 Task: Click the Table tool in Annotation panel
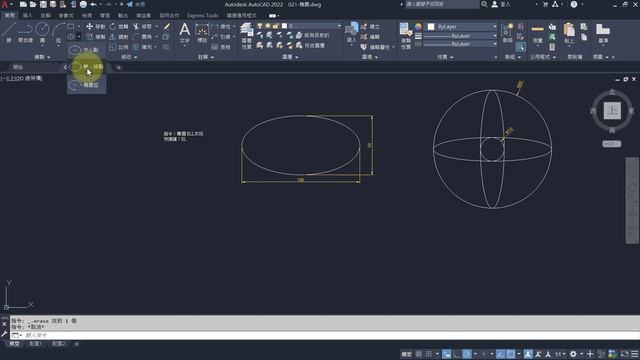221,47
